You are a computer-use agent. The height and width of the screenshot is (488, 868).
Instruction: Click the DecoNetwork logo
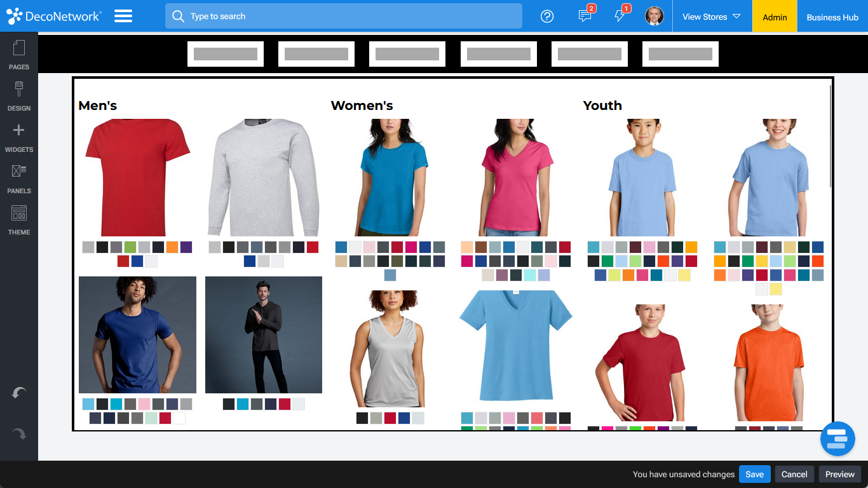click(x=54, y=15)
